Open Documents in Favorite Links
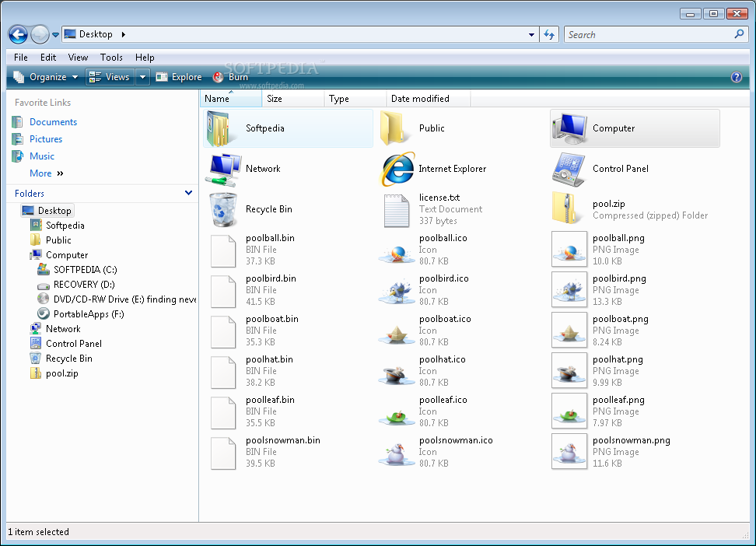This screenshot has height=546, width=756. (x=53, y=122)
